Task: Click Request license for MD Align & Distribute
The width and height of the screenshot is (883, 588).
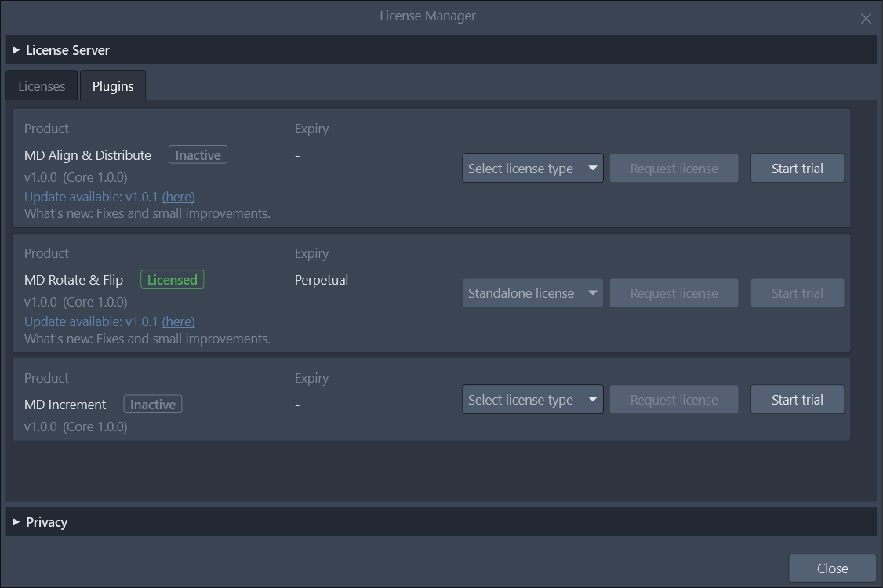Action: tap(674, 169)
